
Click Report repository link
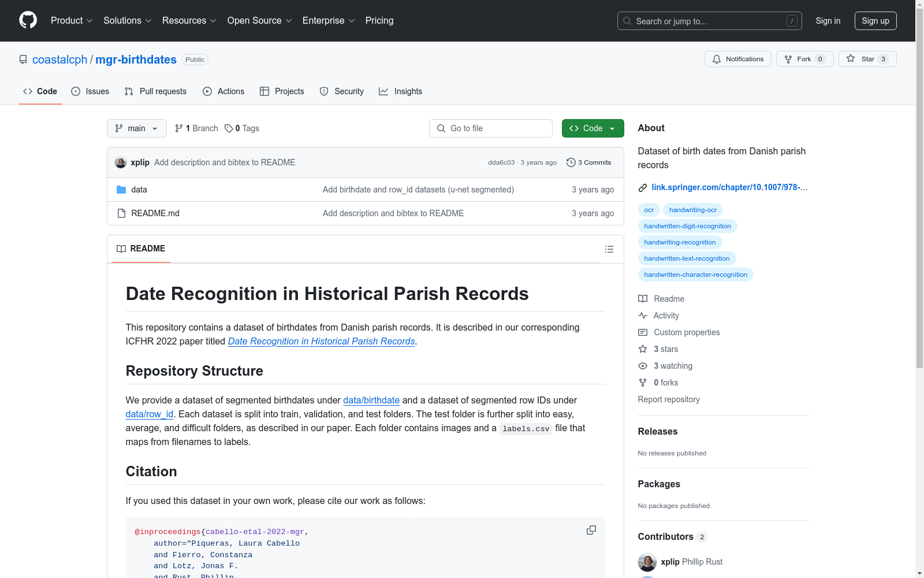[669, 399]
